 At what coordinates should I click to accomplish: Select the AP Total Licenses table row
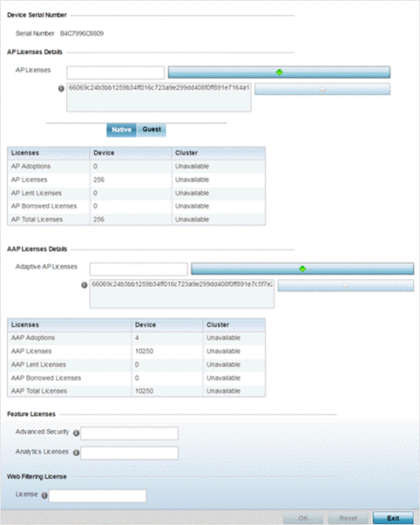(x=136, y=219)
